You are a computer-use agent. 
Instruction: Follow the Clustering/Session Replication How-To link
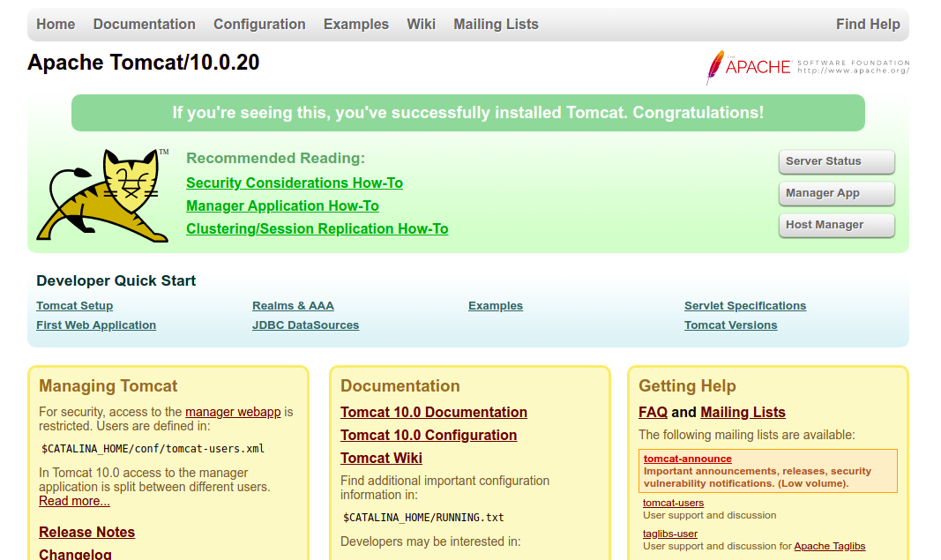(317, 228)
